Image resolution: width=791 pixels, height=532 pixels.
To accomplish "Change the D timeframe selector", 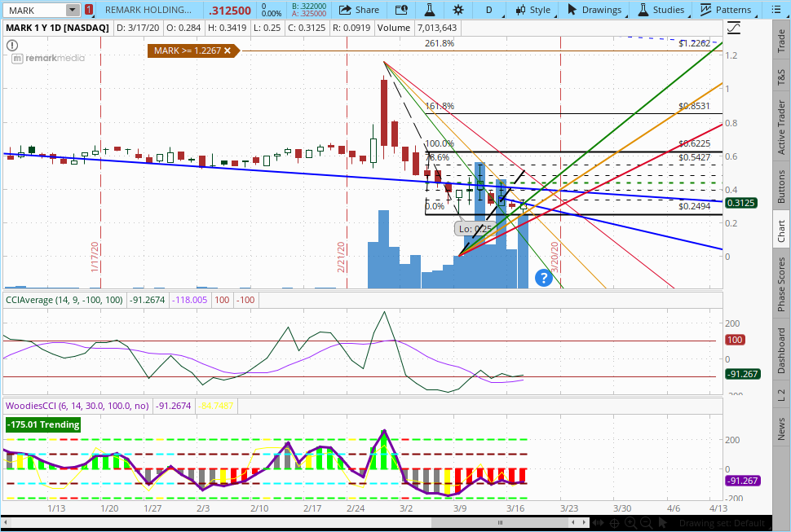I will click(x=488, y=10).
